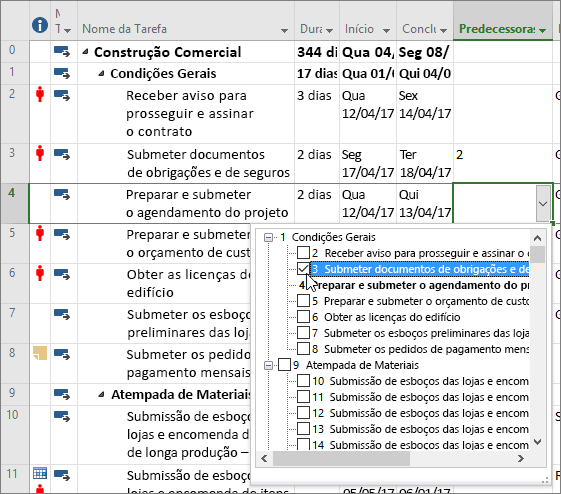The image size is (561, 494).
Task: Click the task mode icon in row 9
Action: (x=62, y=394)
